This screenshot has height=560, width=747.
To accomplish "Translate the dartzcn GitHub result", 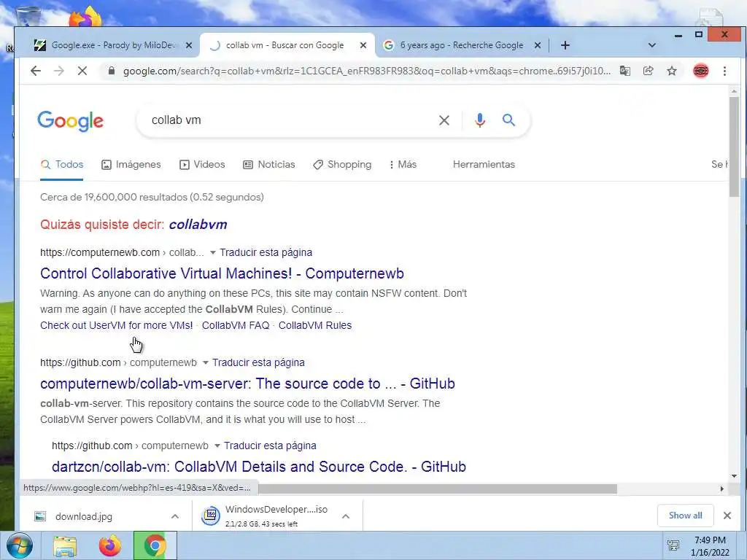I will (x=270, y=446).
